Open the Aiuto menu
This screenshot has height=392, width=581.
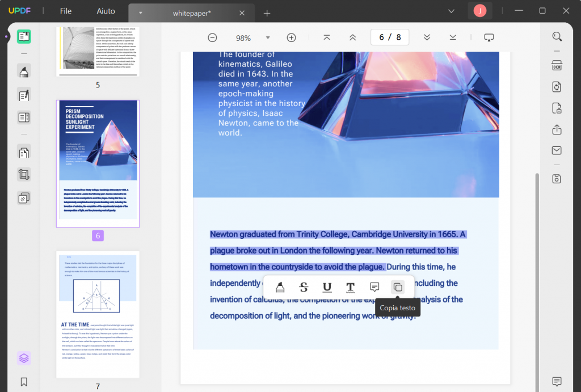tap(106, 11)
